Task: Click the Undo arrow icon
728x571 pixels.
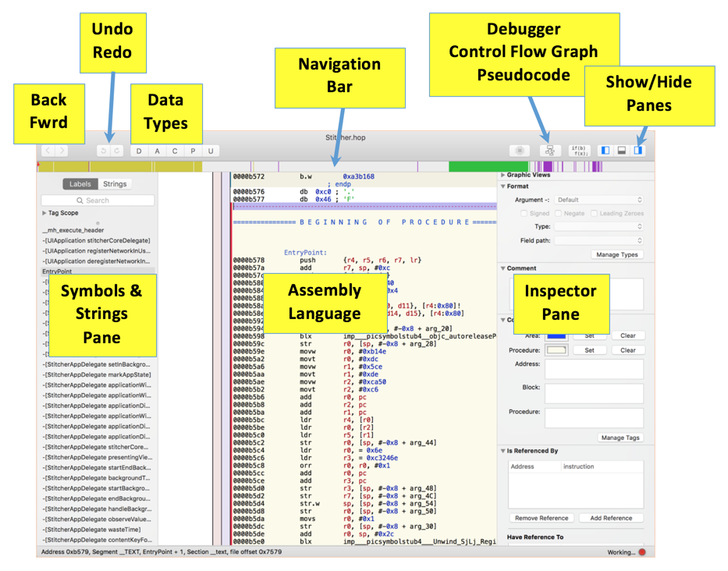Action: pyautogui.click(x=104, y=151)
